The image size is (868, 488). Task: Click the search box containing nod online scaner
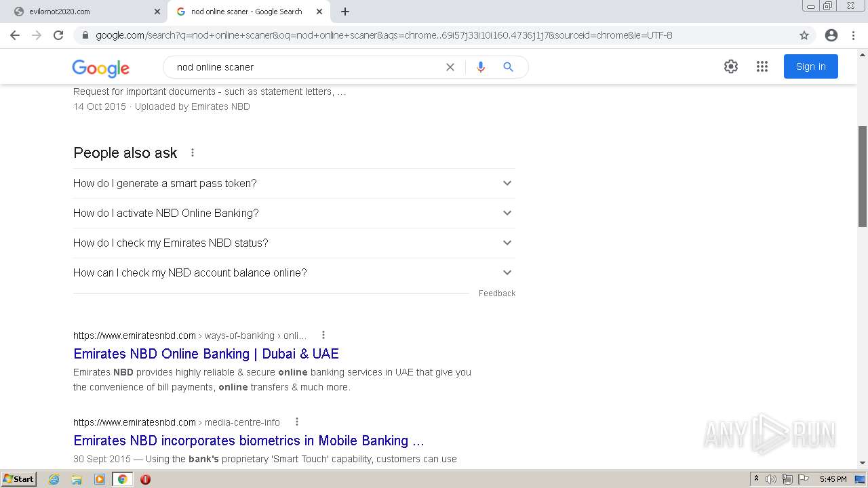coord(305,67)
